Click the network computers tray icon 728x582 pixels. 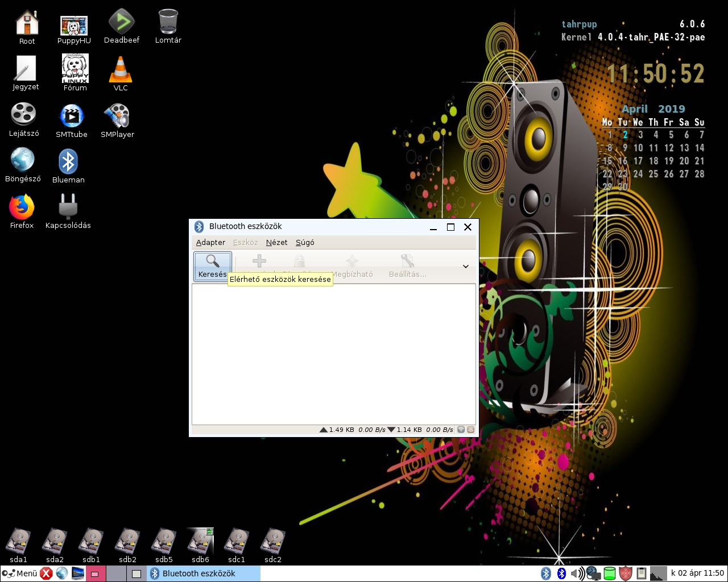[x=593, y=573]
